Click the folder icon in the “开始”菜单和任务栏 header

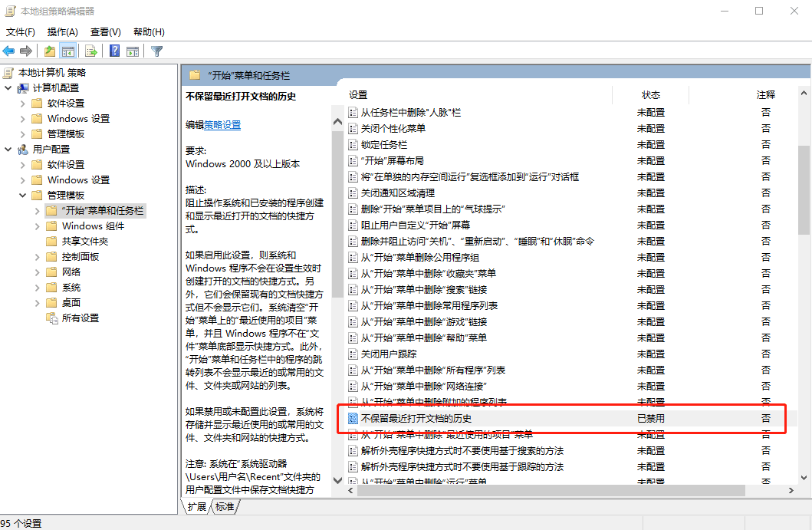click(195, 75)
